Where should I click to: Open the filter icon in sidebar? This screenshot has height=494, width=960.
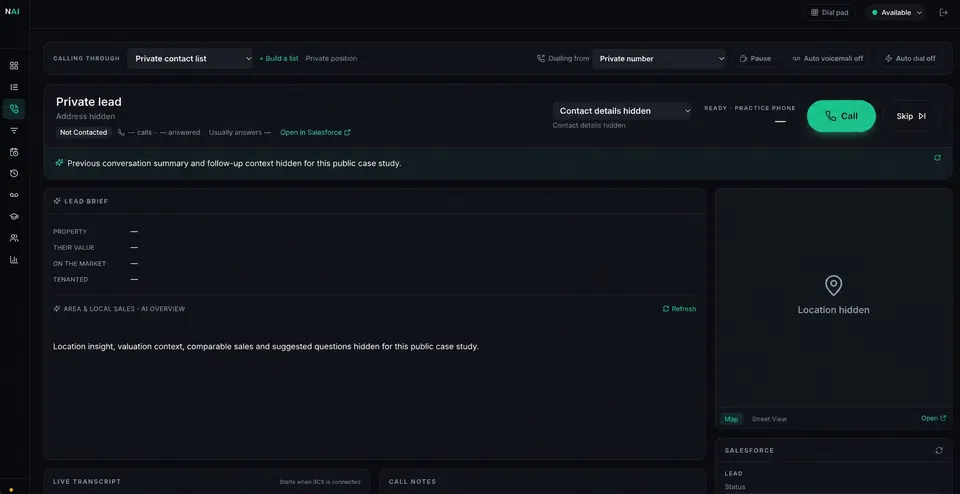point(14,130)
